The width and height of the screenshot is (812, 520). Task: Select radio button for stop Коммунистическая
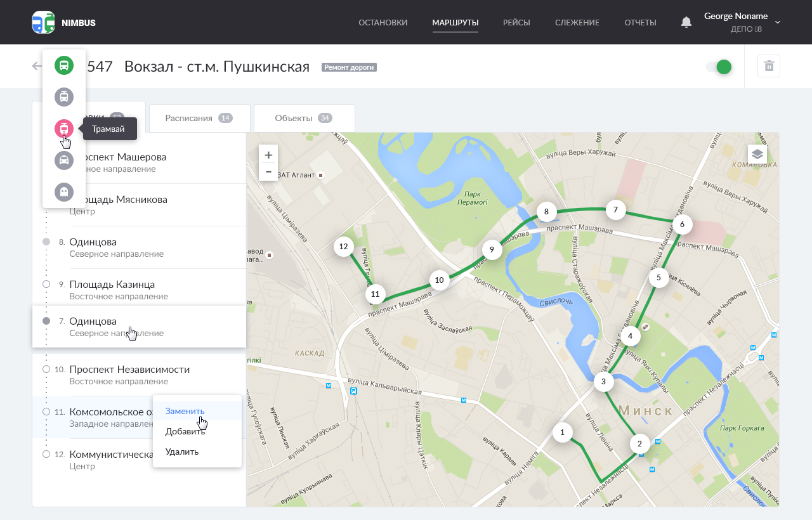[46, 453]
